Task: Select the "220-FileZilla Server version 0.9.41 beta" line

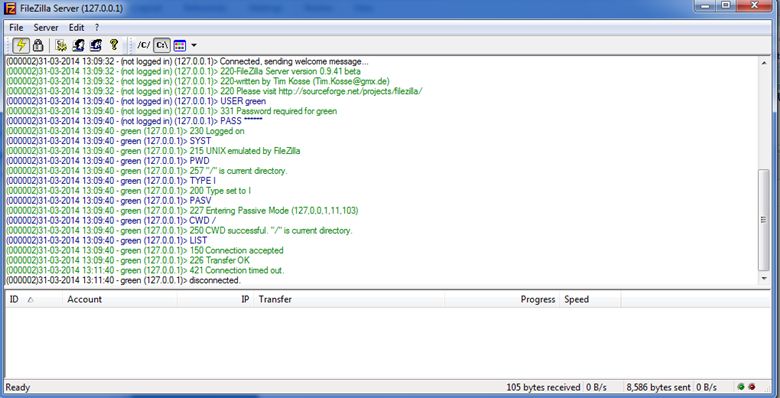Action: pos(184,72)
